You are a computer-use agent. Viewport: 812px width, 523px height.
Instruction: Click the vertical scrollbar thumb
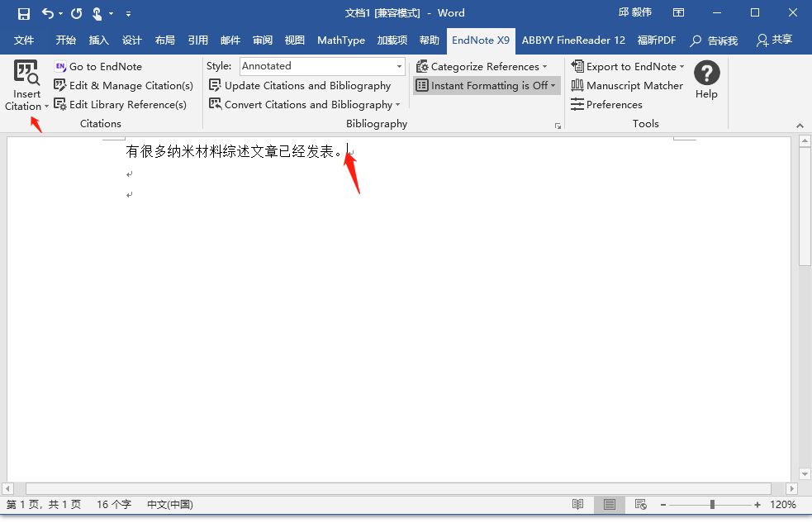point(805,207)
